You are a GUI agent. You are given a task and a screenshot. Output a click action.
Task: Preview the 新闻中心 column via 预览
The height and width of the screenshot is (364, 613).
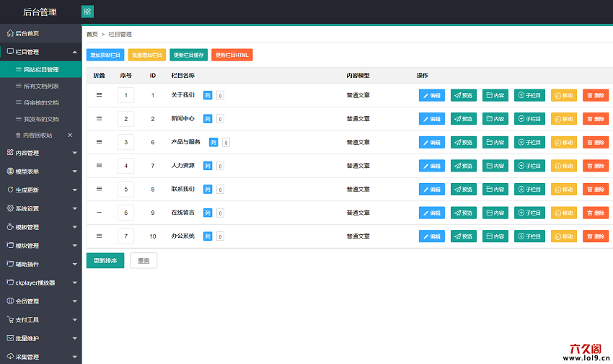(x=464, y=119)
